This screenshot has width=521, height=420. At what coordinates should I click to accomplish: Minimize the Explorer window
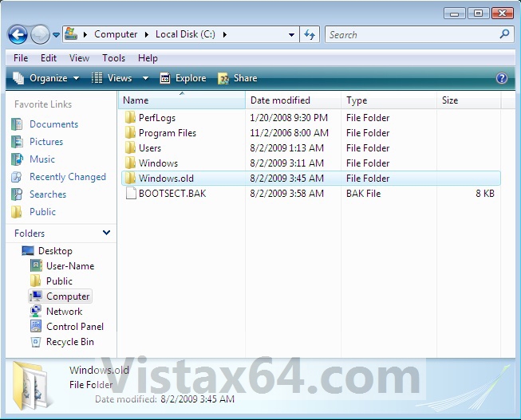point(454,14)
